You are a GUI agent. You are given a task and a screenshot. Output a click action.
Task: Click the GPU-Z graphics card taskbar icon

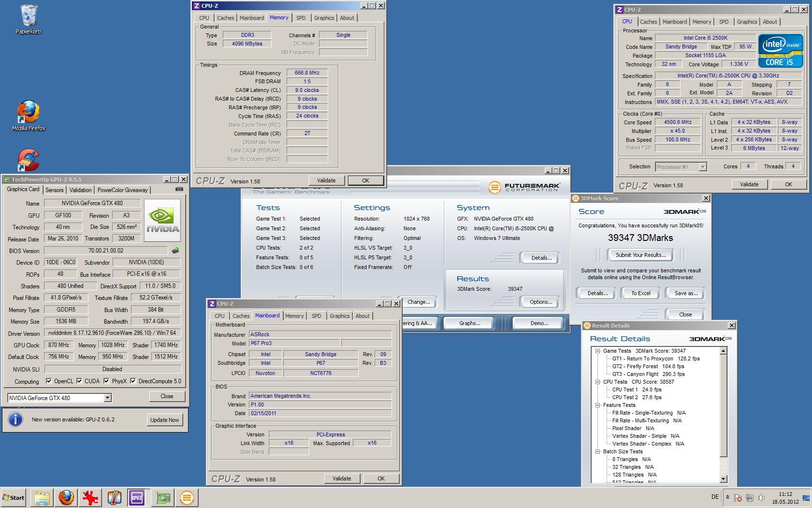tap(163, 497)
